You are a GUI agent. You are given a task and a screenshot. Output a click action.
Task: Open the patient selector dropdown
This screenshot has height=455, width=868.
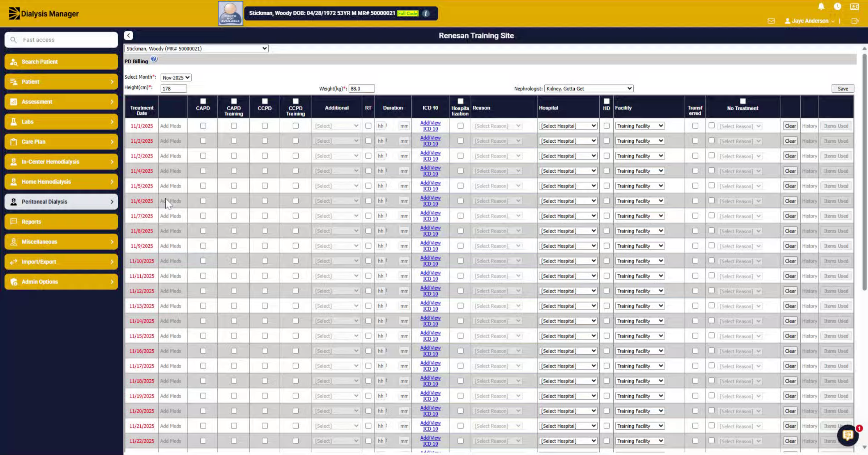196,49
